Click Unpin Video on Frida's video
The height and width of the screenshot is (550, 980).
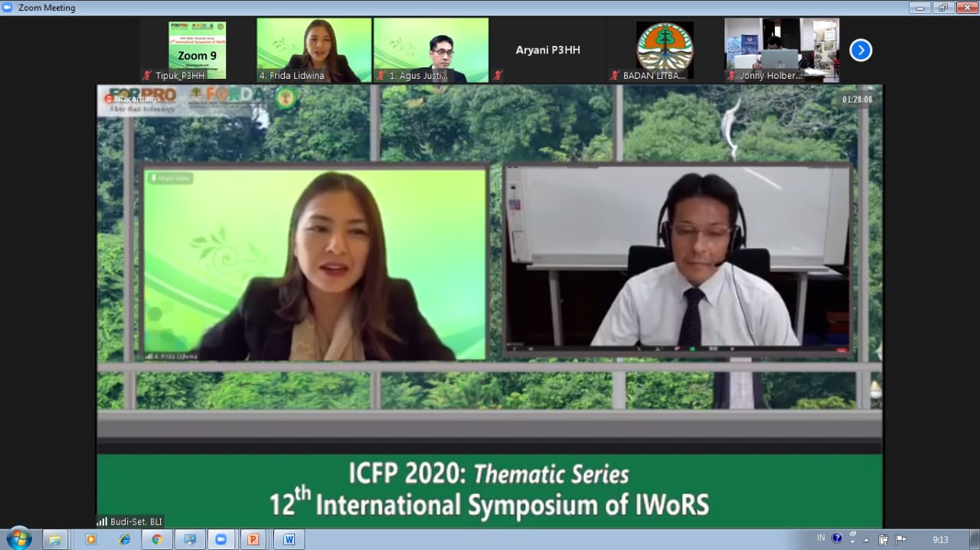pos(171,178)
